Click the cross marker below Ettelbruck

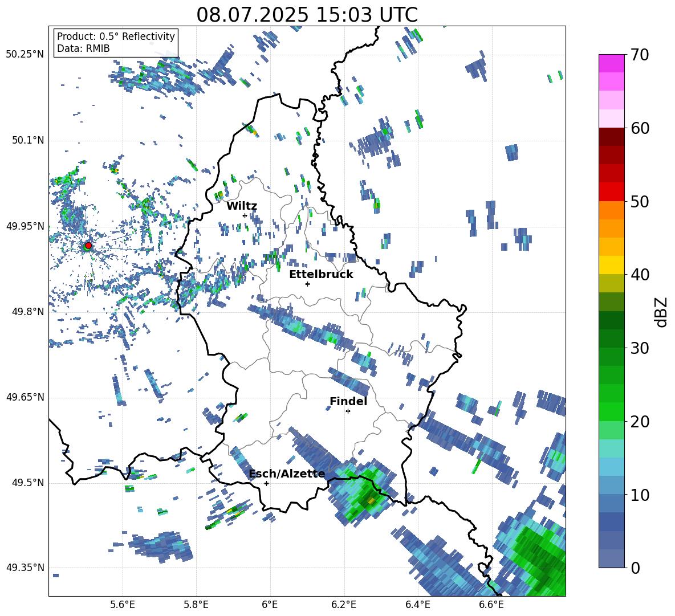307,284
